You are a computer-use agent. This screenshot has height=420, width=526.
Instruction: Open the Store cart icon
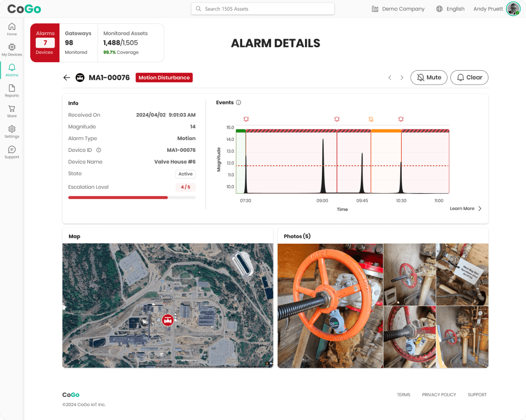pyautogui.click(x=12, y=111)
